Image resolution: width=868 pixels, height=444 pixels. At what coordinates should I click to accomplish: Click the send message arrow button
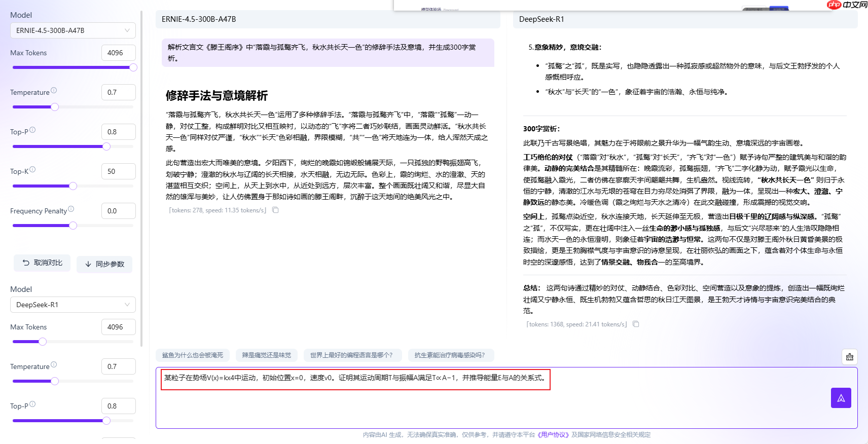[841, 398]
